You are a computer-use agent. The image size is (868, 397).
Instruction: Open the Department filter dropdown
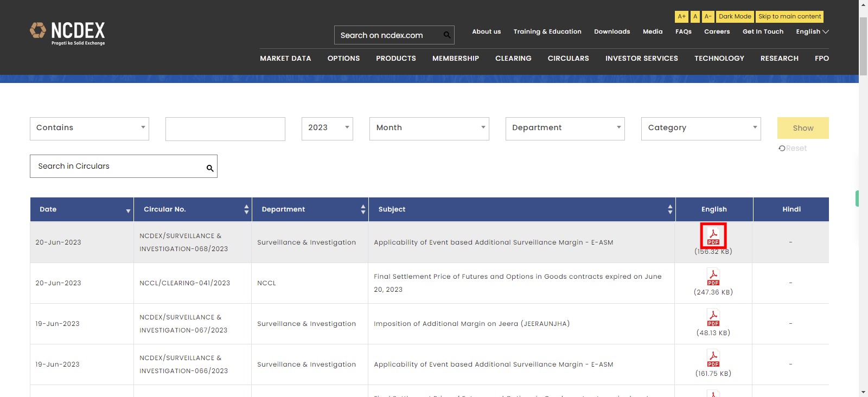pyautogui.click(x=565, y=129)
